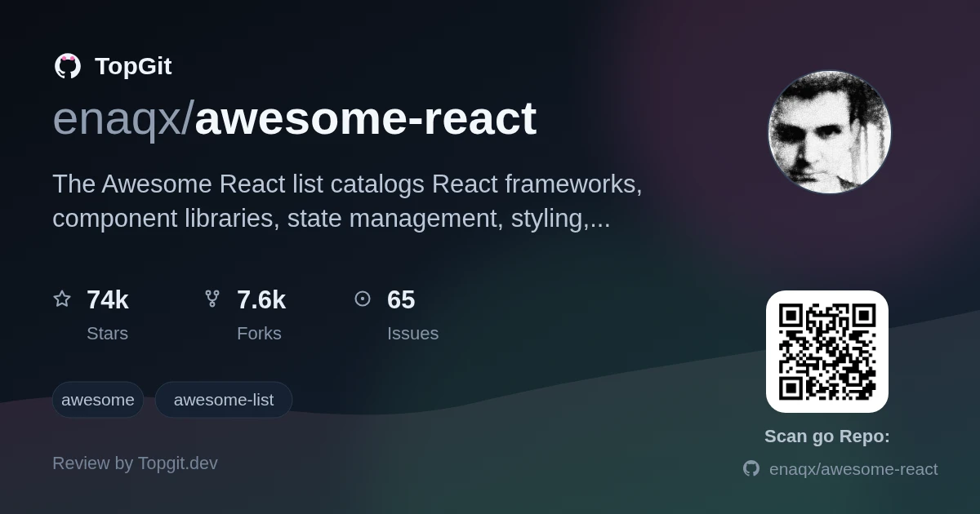This screenshot has height=514, width=980.
Task: Click the '7.6k' forks count
Action: point(261,299)
